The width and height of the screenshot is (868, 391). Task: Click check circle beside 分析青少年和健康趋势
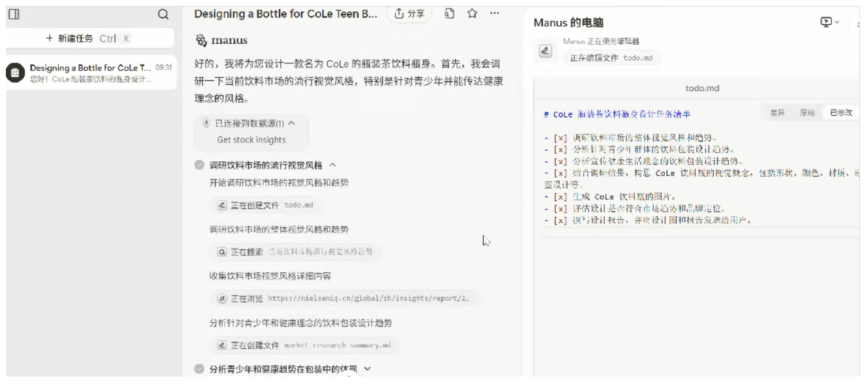[199, 369]
